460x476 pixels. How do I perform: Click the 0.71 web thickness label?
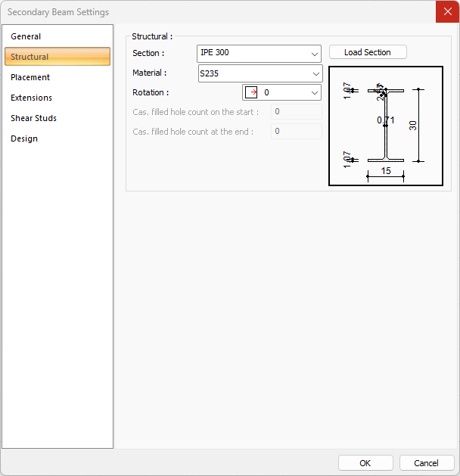pyautogui.click(x=386, y=120)
